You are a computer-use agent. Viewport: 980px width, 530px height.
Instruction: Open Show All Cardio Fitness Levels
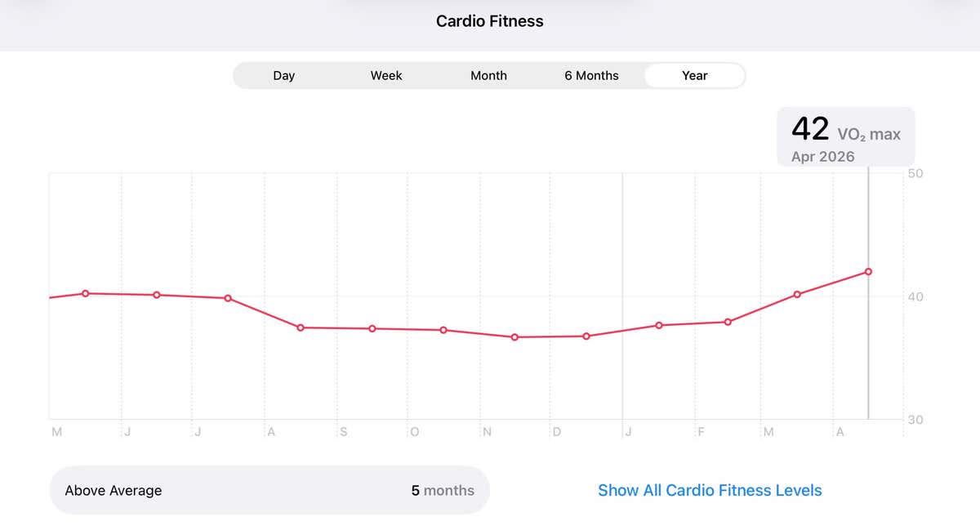tap(709, 490)
